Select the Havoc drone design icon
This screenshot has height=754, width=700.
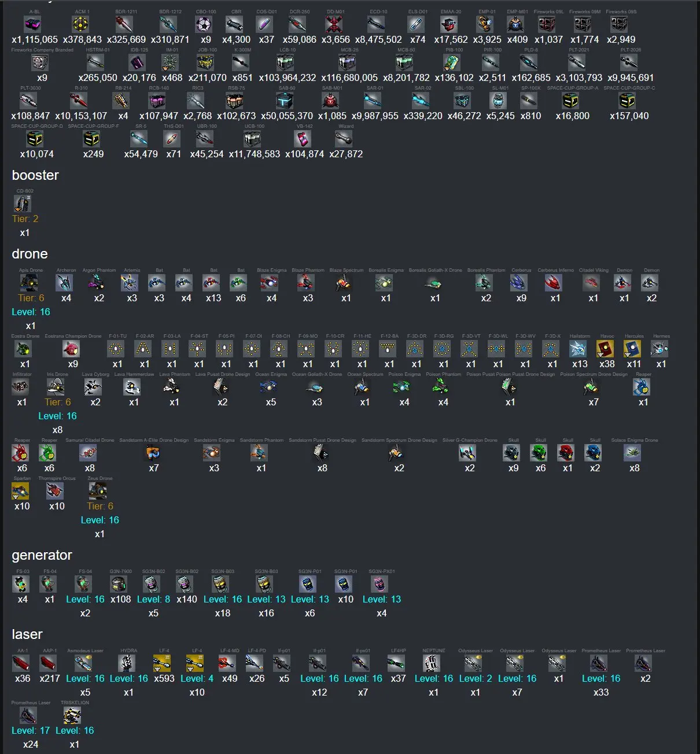tap(605, 349)
